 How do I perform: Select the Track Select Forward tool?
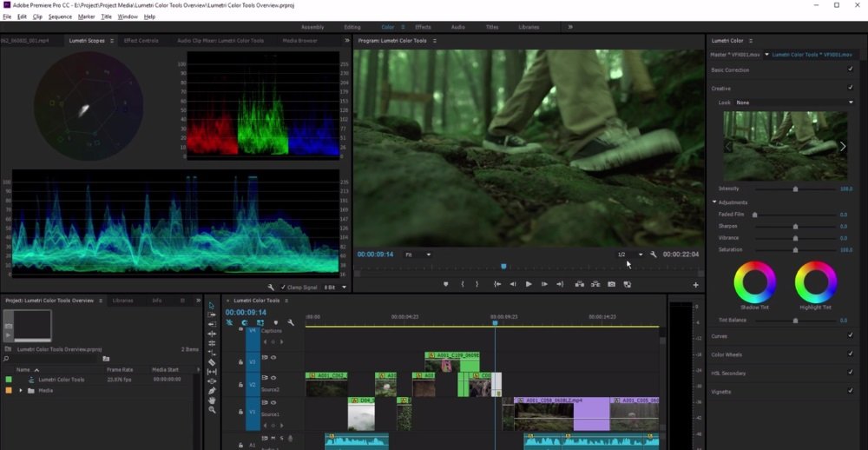pyautogui.click(x=212, y=314)
